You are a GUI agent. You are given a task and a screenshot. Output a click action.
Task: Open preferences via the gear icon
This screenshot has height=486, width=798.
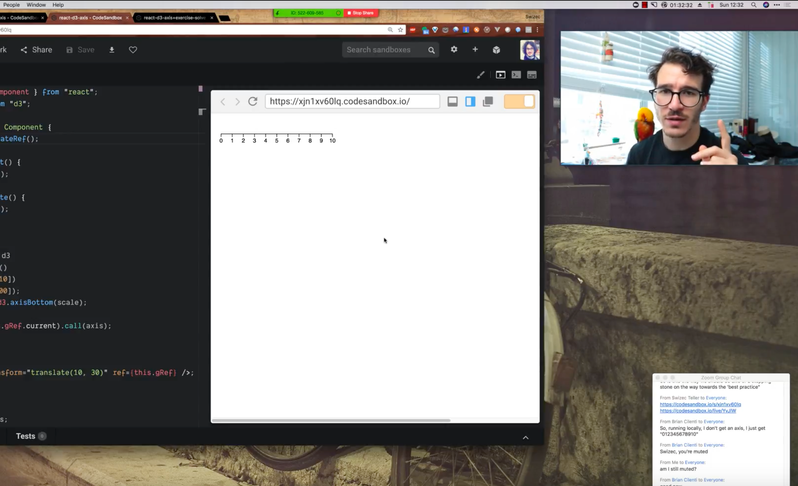tap(454, 49)
